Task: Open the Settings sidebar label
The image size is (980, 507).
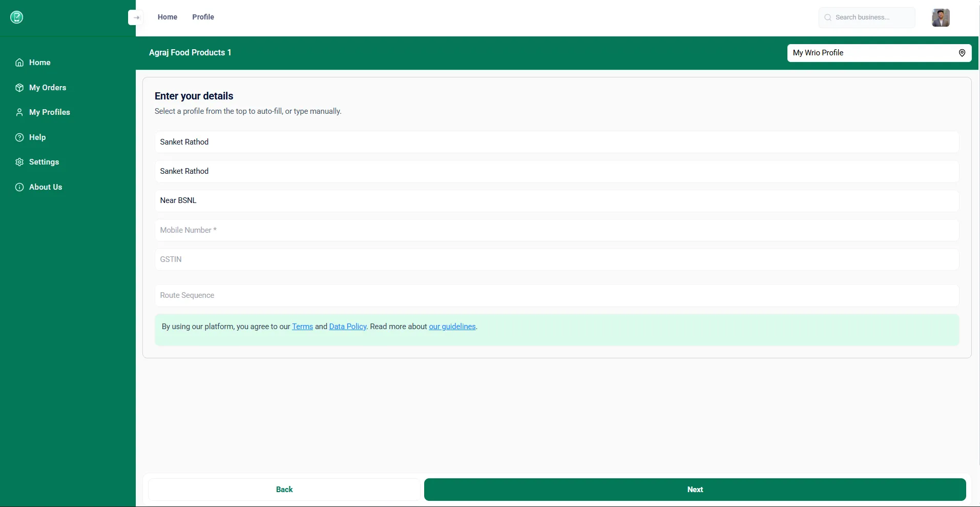Action: click(44, 162)
